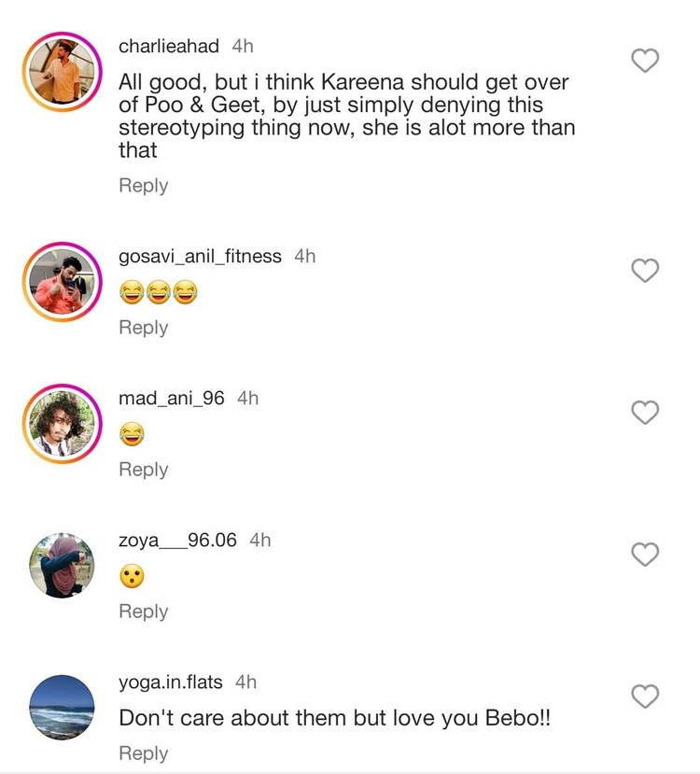Like mad_ani_96's comment
700x774 pixels.
(646, 412)
